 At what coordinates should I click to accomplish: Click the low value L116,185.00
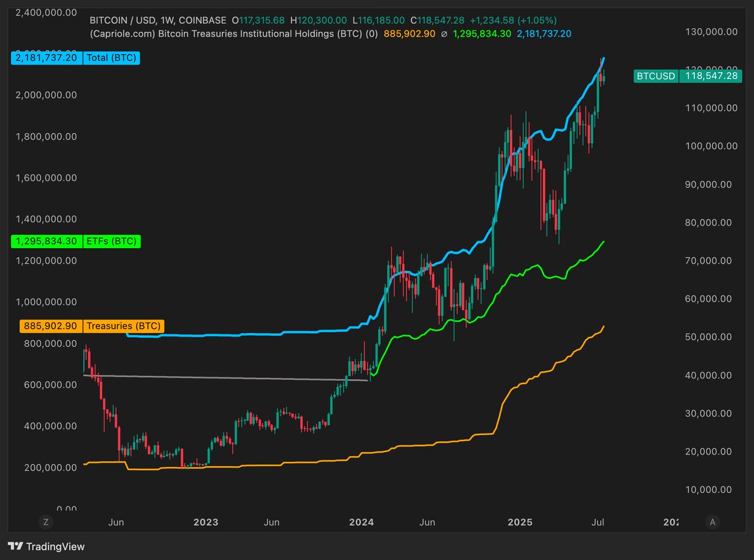tap(380, 21)
